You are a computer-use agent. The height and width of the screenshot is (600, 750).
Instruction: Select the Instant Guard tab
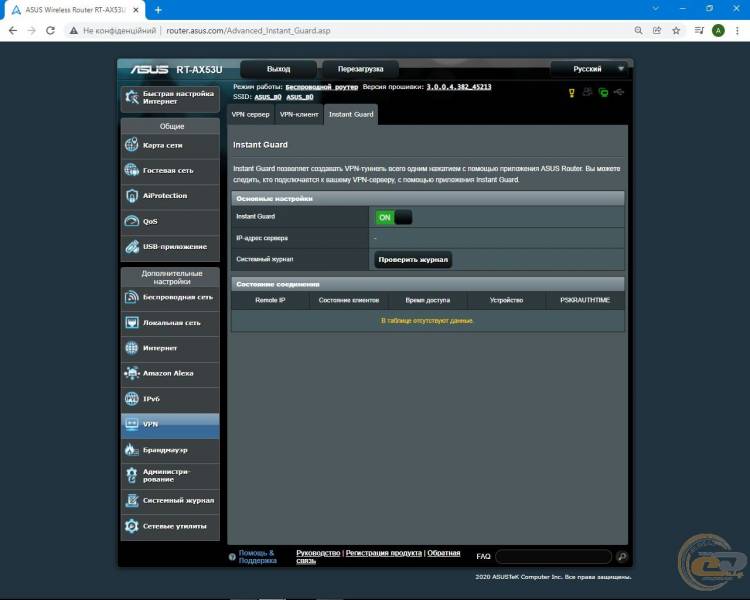(x=351, y=114)
